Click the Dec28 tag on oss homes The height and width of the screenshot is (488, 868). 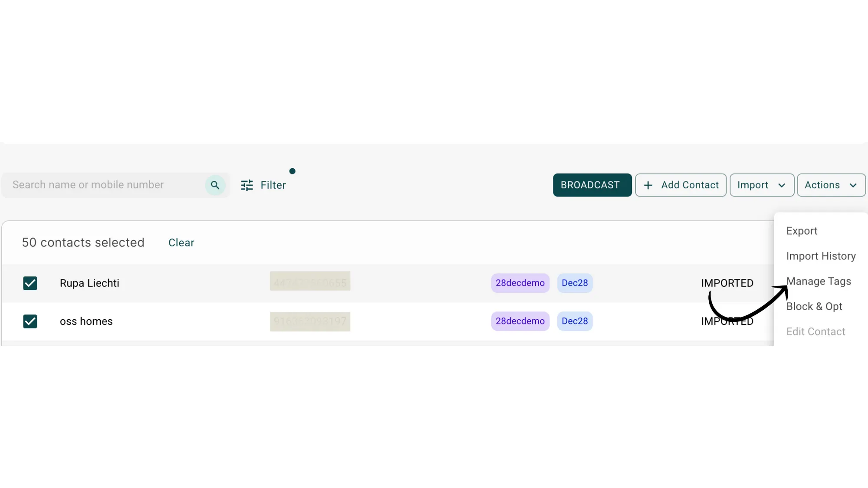pos(575,321)
